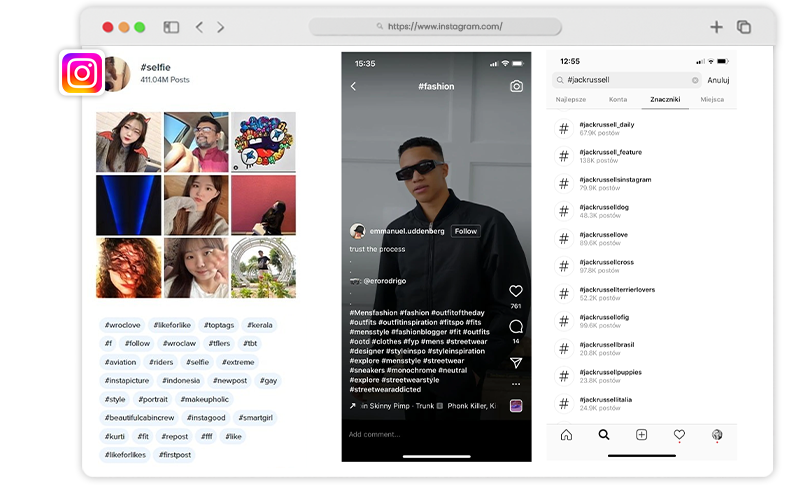Open three-dot more options on reel
800x500 pixels.
516,384
